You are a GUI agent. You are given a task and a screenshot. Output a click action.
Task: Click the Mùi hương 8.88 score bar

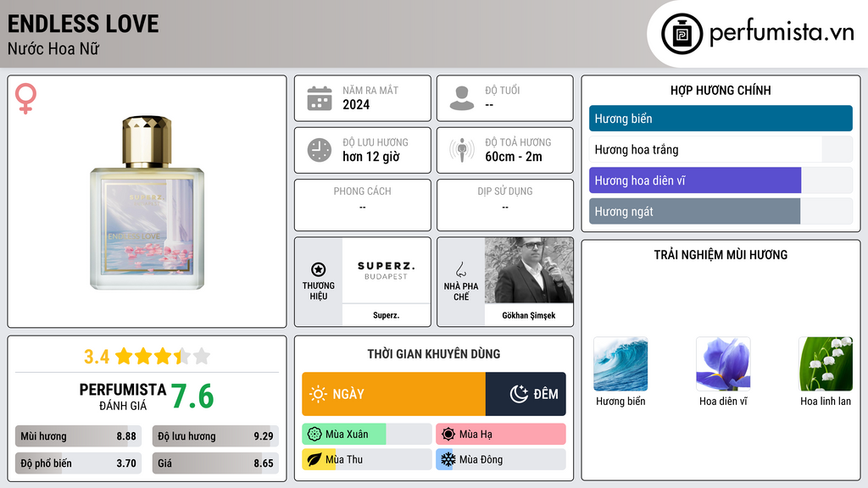(78, 436)
